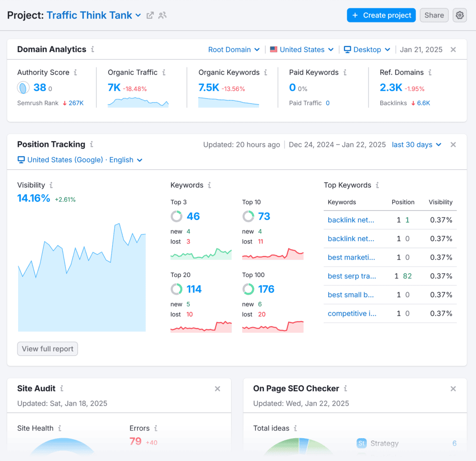Click info icon next to Authority Score

[75, 72]
